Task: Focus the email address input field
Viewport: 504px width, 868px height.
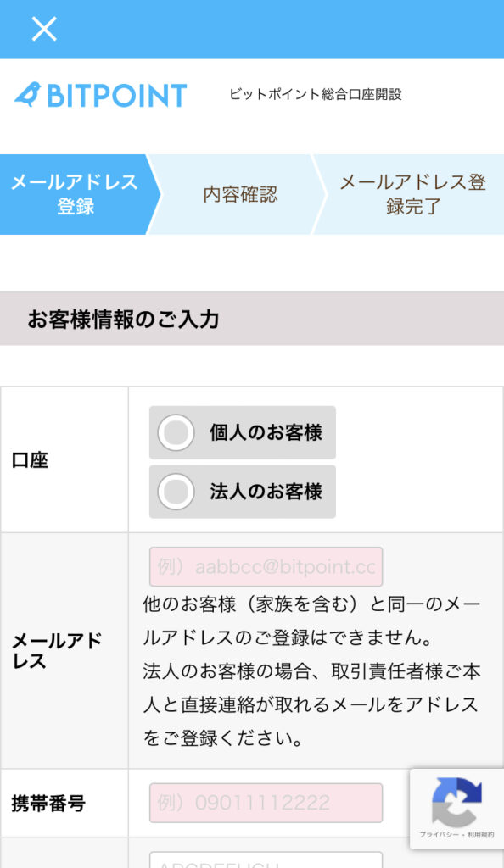Action: pyautogui.click(x=266, y=567)
